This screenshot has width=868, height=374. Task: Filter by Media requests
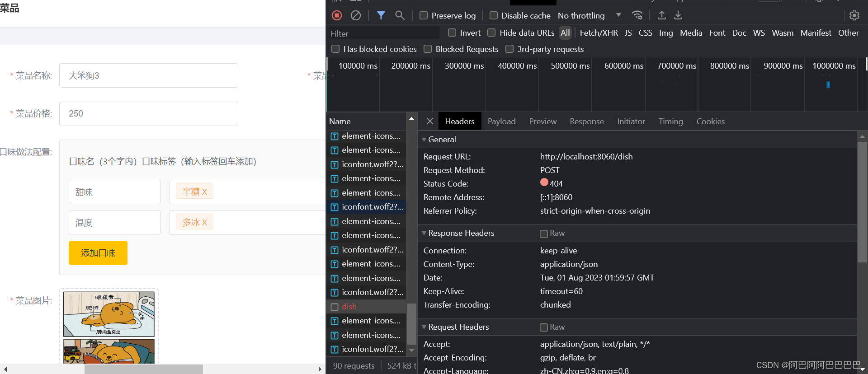pyautogui.click(x=691, y=33)
